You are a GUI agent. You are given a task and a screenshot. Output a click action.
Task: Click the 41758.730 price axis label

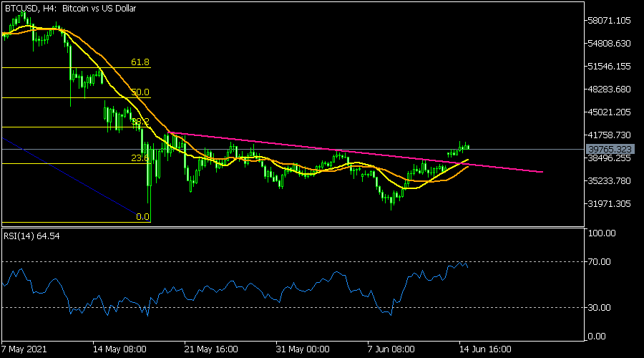(x=609, y=135)
